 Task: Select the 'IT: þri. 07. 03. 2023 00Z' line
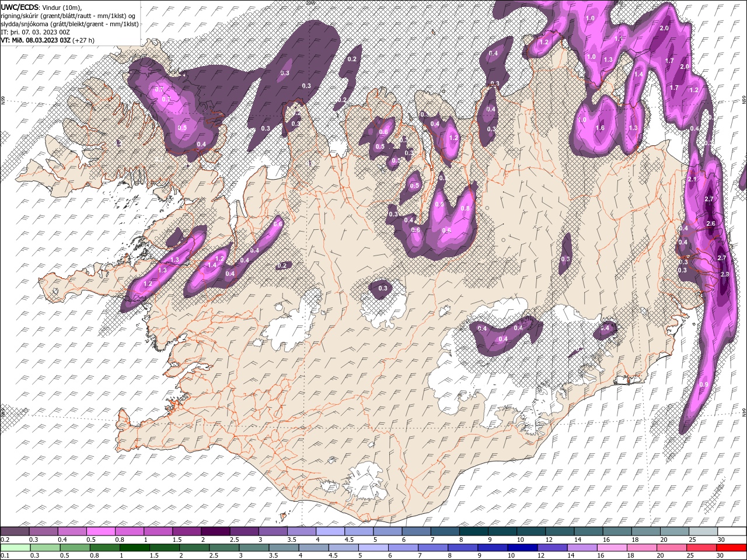click(x=36, y=32)
